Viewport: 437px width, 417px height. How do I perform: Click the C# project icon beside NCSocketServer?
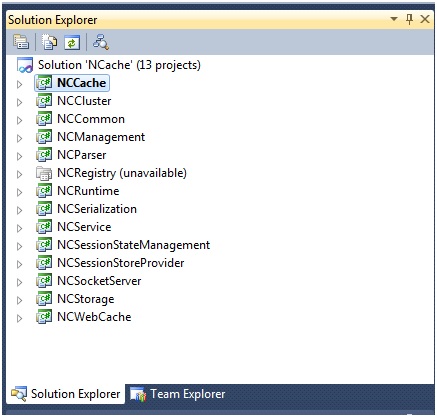coord(44,280)
